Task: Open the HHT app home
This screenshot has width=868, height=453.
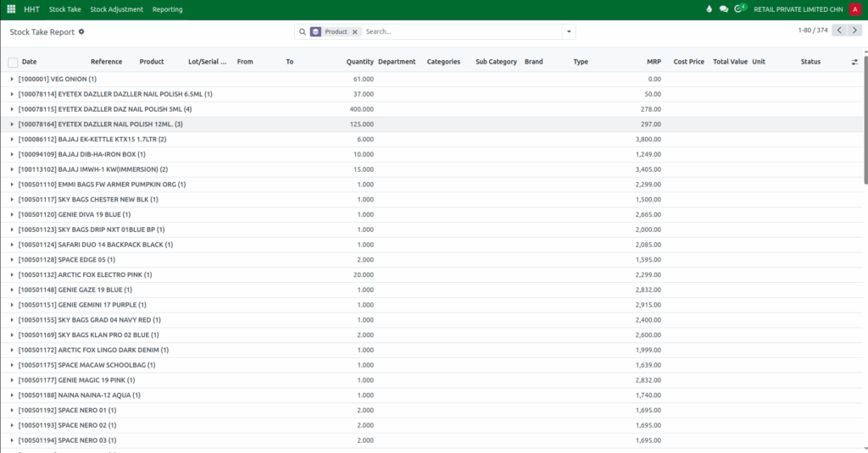Action: pos(31,9)
